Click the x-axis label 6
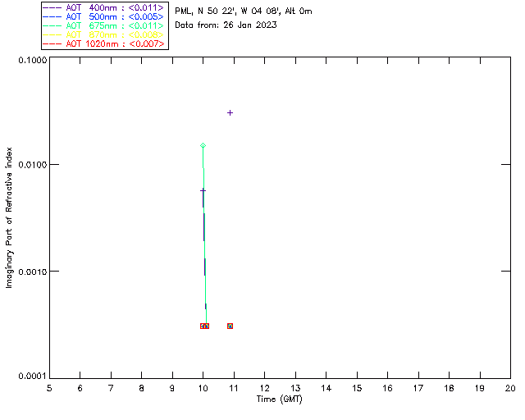Viewport: 525px width, 420px height. tap(80, 388)
